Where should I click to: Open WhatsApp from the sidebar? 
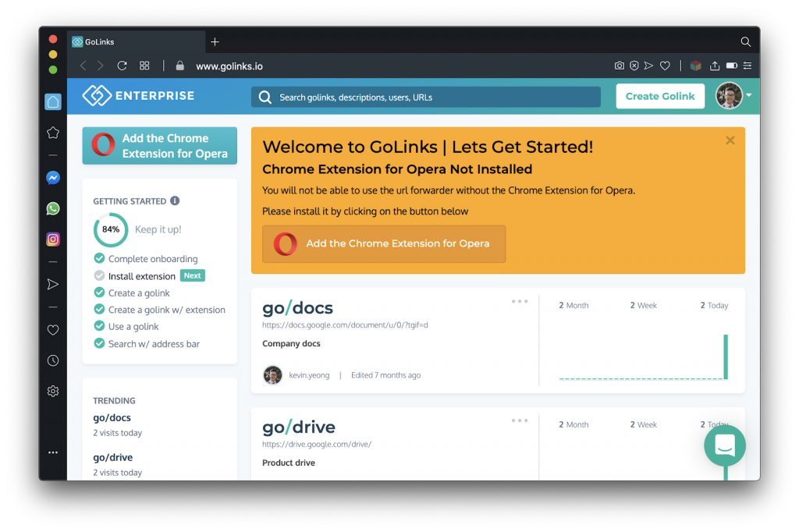click(52, 208)
